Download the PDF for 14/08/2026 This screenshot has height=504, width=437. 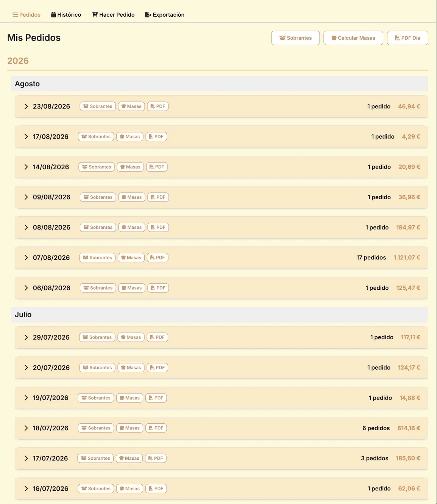(157, 167)
